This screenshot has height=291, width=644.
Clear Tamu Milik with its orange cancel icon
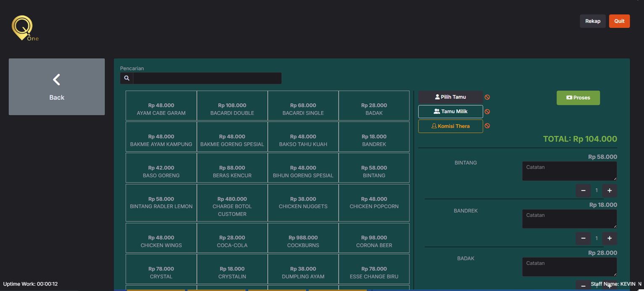coord(487,112)
